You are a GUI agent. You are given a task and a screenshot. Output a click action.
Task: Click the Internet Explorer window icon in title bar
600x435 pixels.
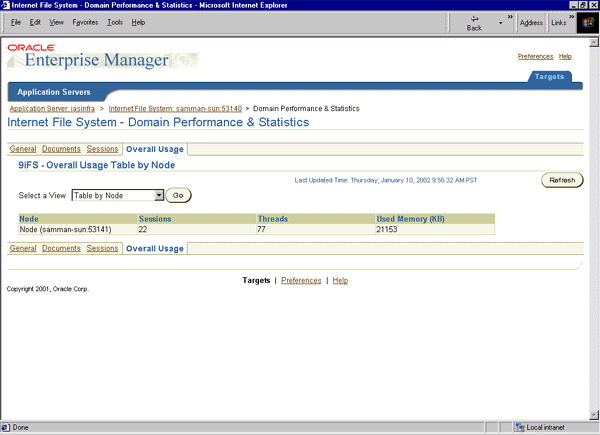tap(5, 5)
